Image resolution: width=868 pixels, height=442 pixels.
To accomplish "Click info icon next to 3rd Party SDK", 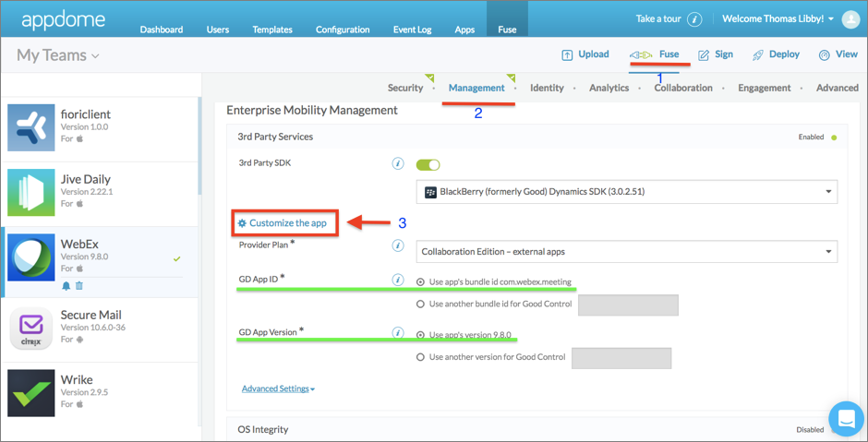I will point(397,163).
